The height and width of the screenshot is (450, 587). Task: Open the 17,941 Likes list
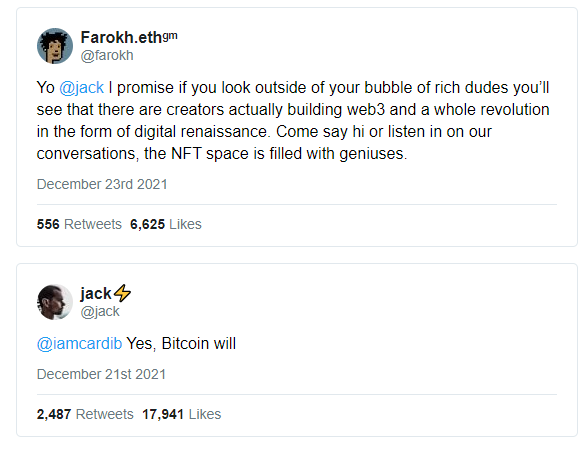[182, 414]
